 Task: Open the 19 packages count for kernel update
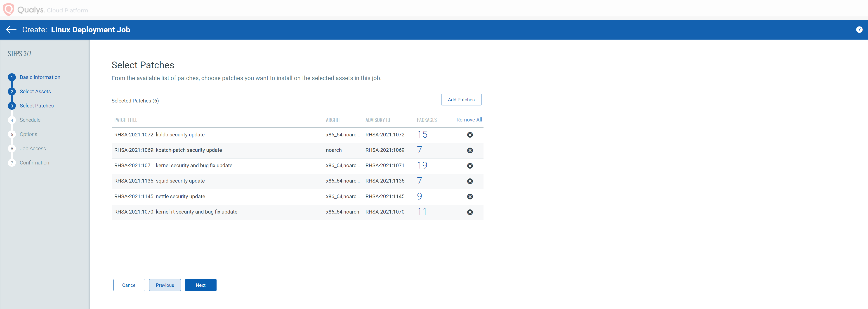point(422,165)
